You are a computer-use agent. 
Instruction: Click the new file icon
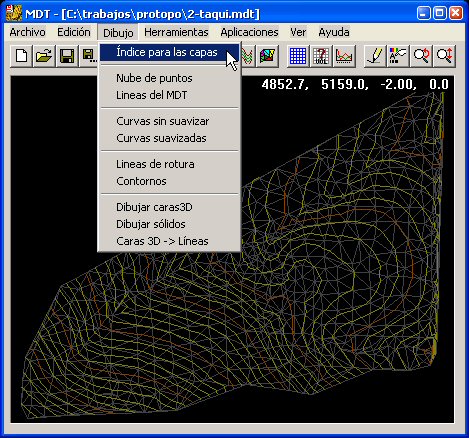[22, 56]
